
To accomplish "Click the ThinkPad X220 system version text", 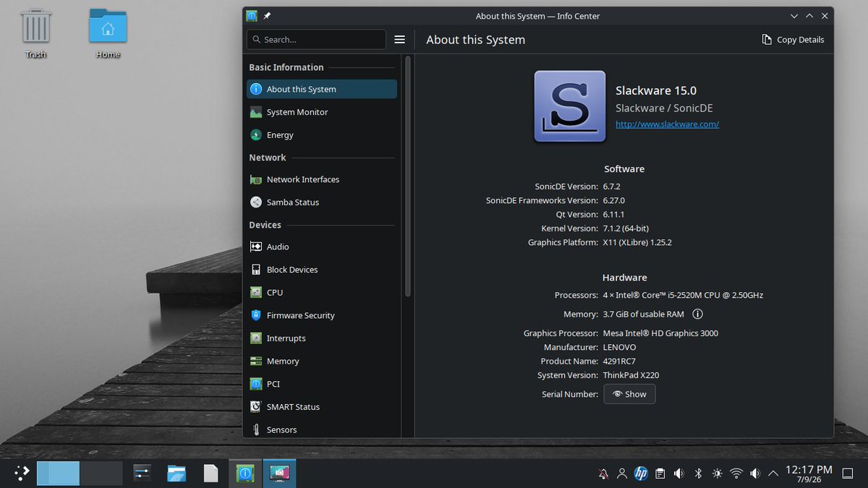I will point(631,375).
